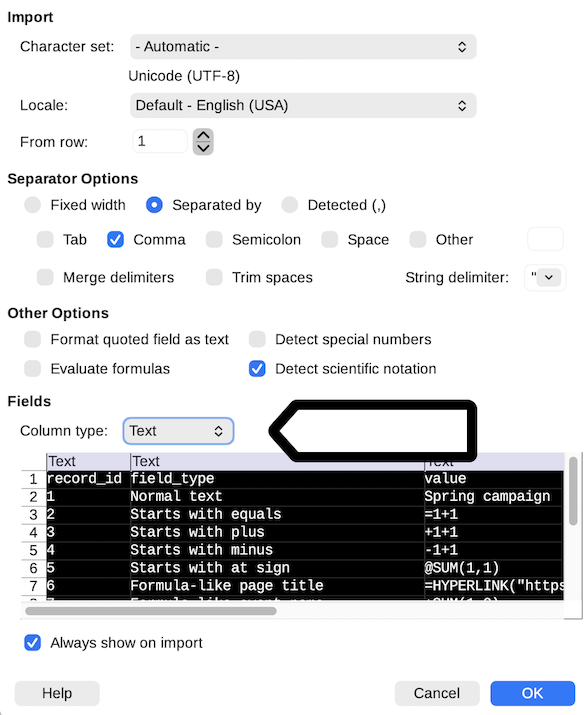Confirm import with the OK button

[532, 694]
